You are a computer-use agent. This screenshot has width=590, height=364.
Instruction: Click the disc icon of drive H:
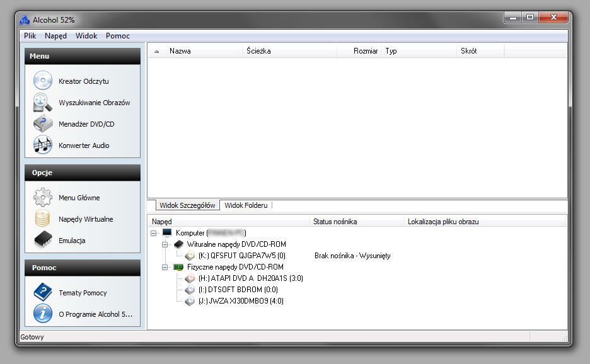coord(190,278)
